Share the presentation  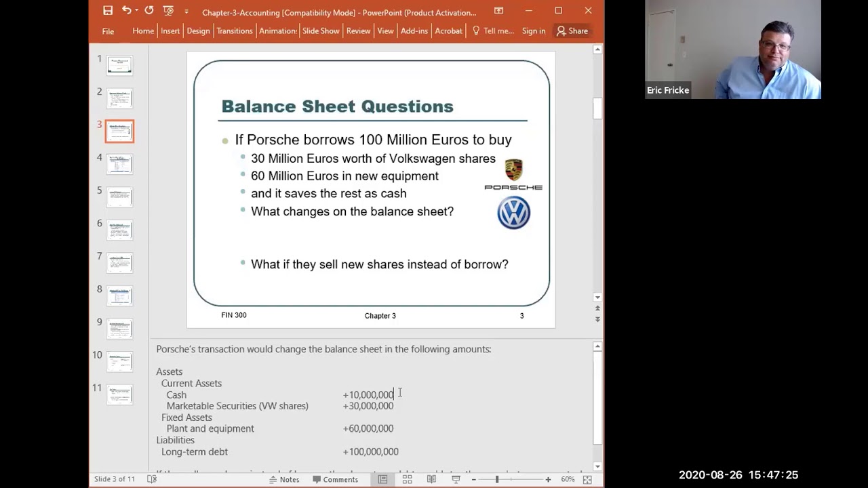[x=572, y=31]
